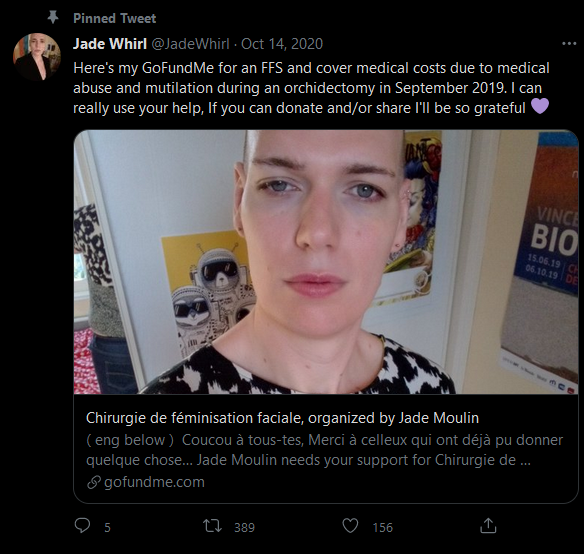
Task: Click the chain link icon beside gofundme.com
Action: click(x=93, y=482)
